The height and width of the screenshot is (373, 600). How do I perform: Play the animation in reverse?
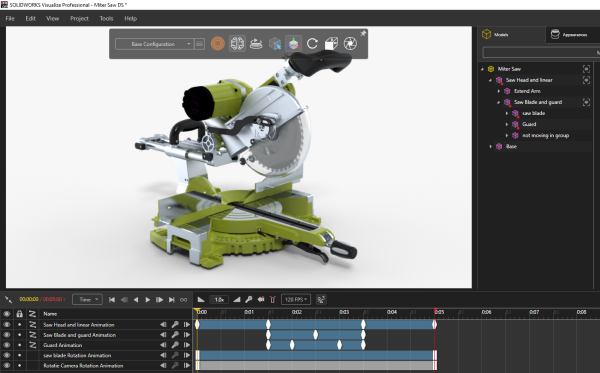pyautogui.click(x=136, y=300)
